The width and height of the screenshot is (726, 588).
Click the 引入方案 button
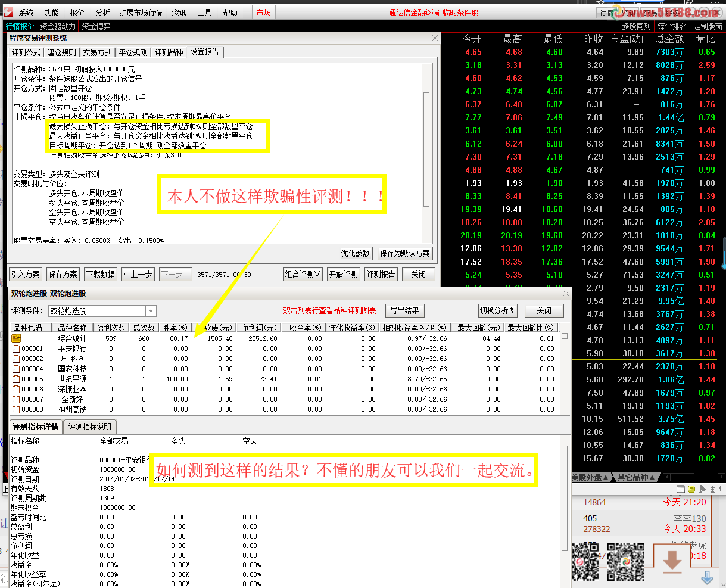coord(26,274)
